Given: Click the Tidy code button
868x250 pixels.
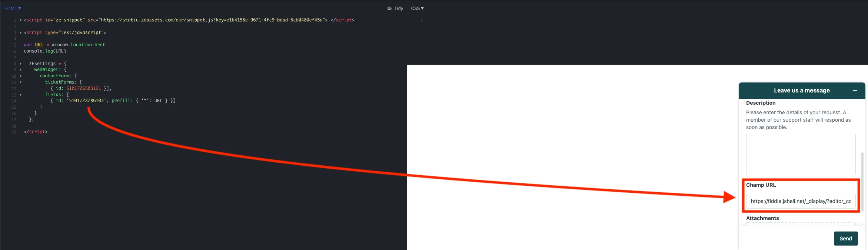Looking at the screenshot, I should click(x=395, y=8).
